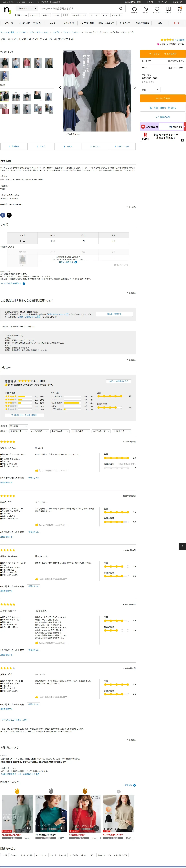Screen dimensions: 186x868
Task: Open the header お気に入り heart icon
Action: 157,10
